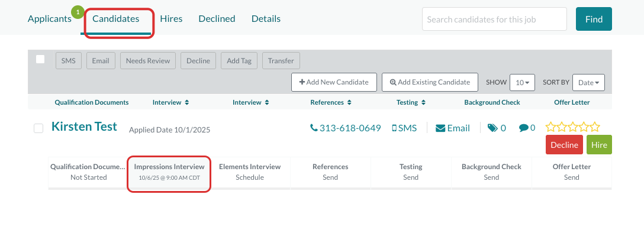Viewport: 644px width, 233px height.
Task: Send Background Check step
Action: (x=491, y=172)
